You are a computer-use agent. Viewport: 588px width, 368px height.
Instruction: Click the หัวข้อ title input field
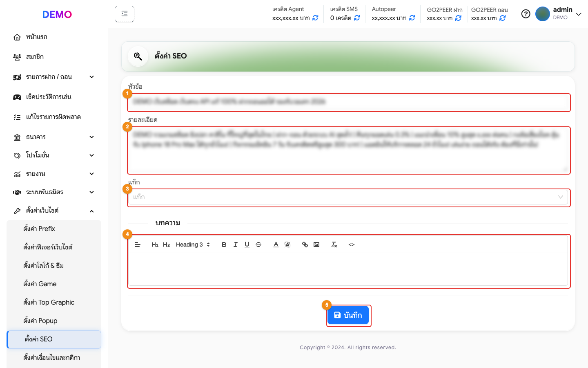pos(349,102)
